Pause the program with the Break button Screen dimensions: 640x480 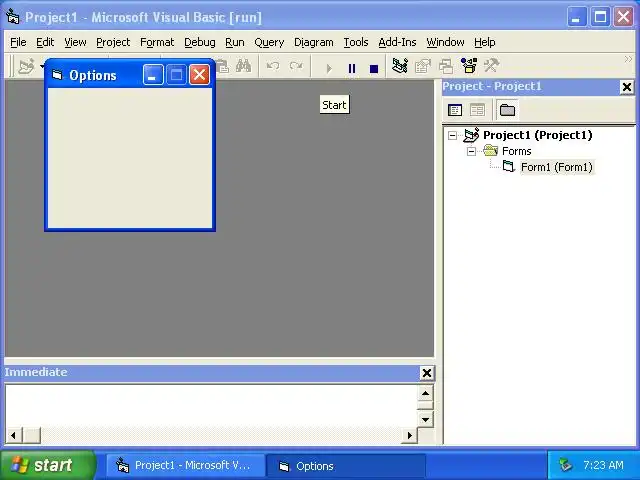(x=352, y=68)
